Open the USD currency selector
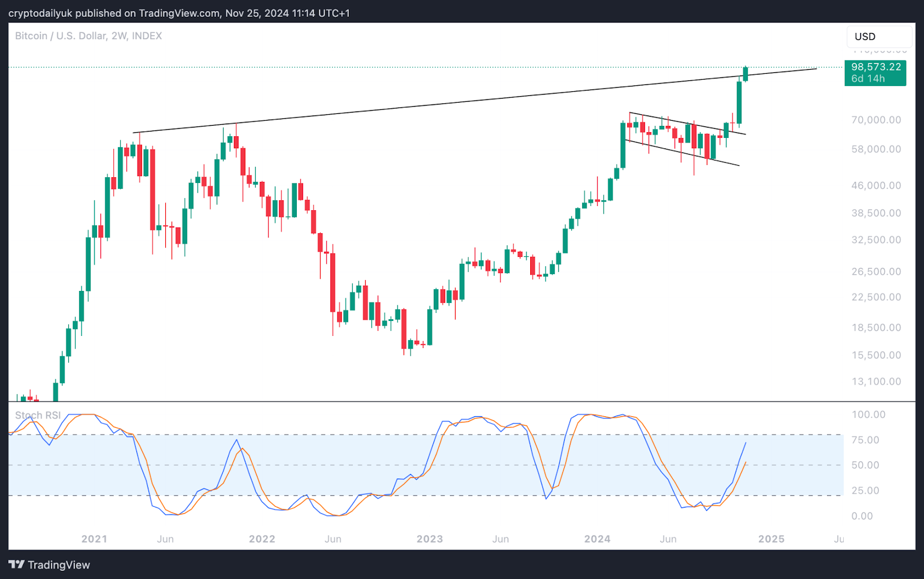This screenshot has height=579, width=924. click(880, 36)
